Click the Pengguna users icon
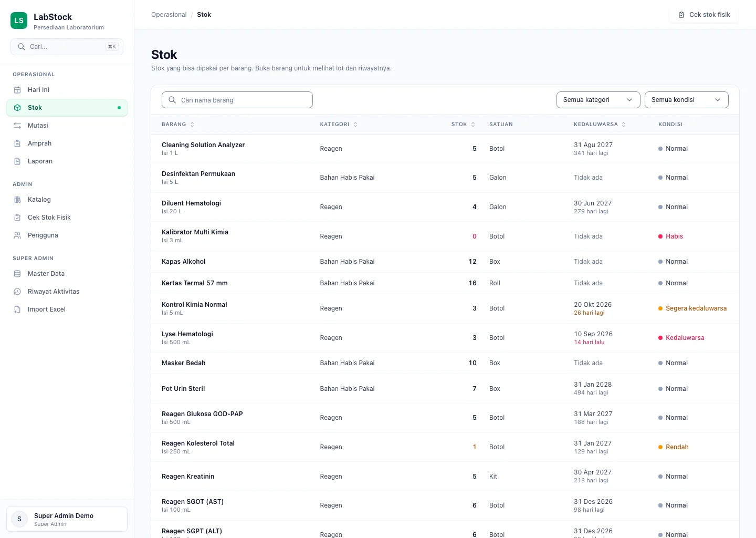Screen dimensions: 756x538 click(17, 235)
